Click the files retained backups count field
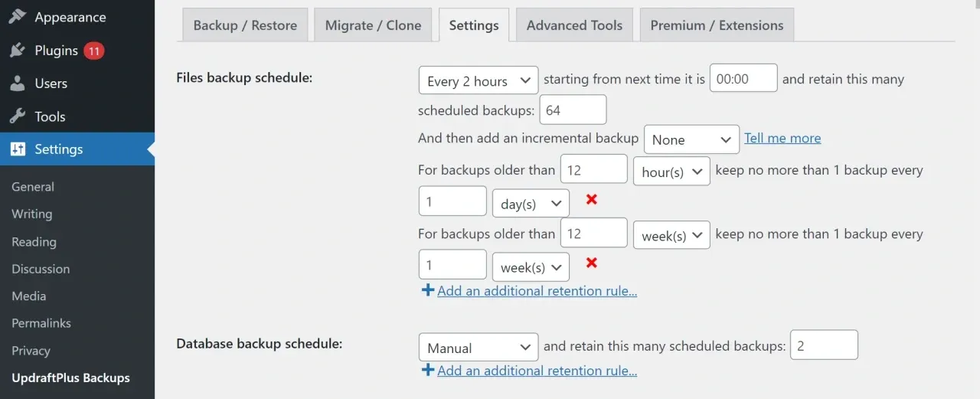This screenshot has height=399, width=980. 573,110
